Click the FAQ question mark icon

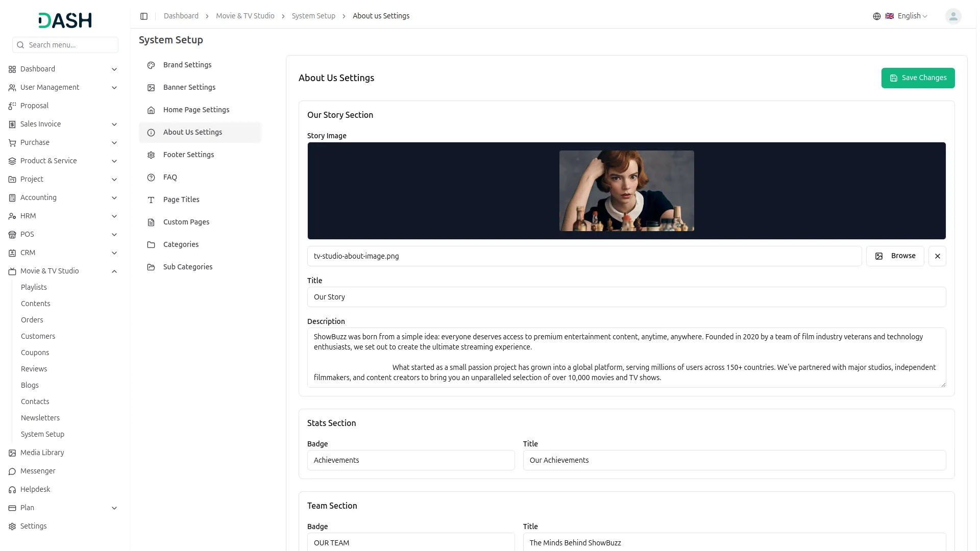[x=151, y=178]
